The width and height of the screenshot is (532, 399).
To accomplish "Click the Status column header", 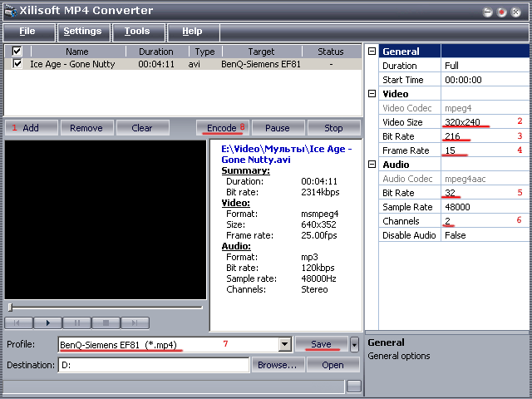I will 331,52.
